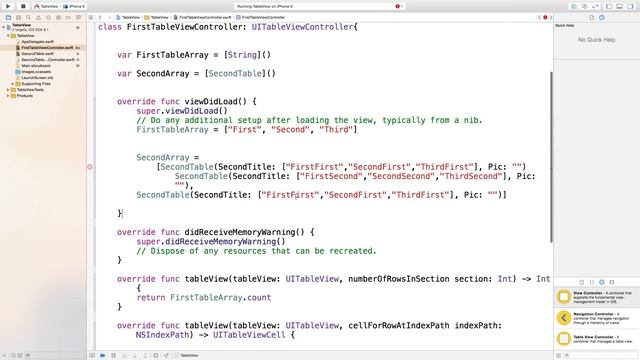
Task: Open the Report navigator icon
Action: click(78, 18)
